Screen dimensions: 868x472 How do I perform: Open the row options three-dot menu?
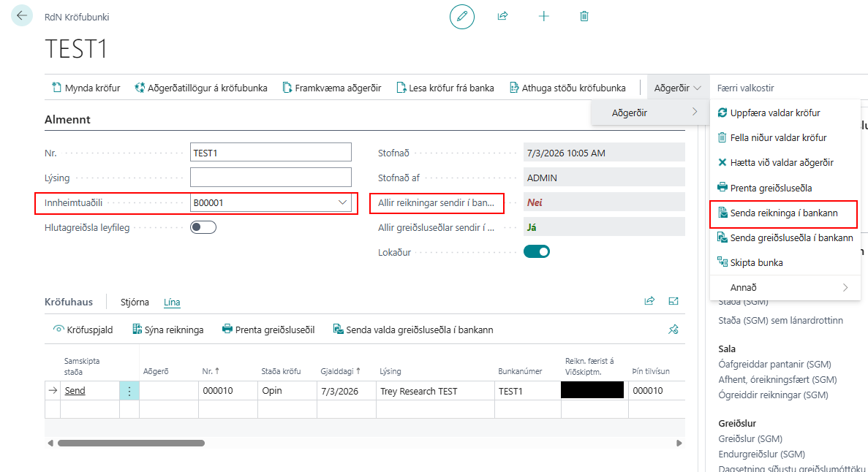129,391
